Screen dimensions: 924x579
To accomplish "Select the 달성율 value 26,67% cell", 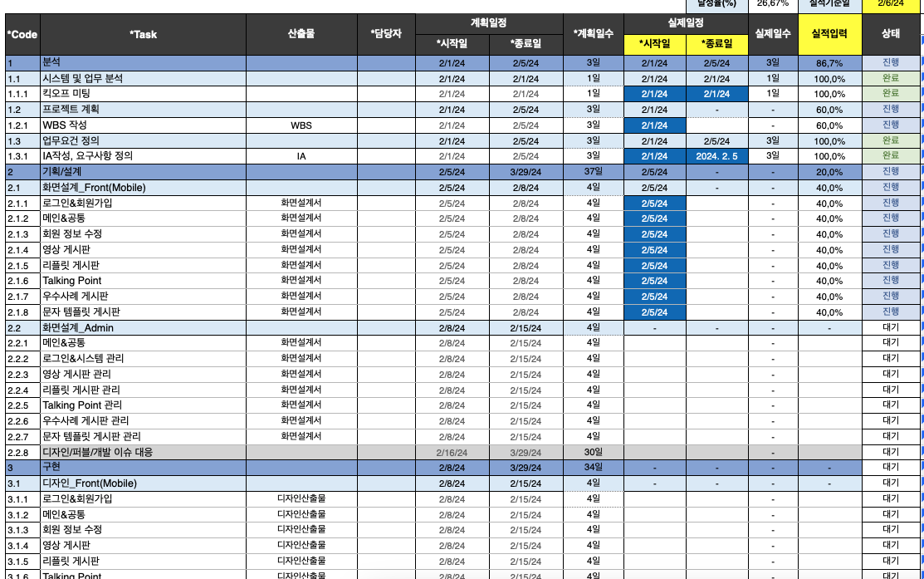I will 773,3.
